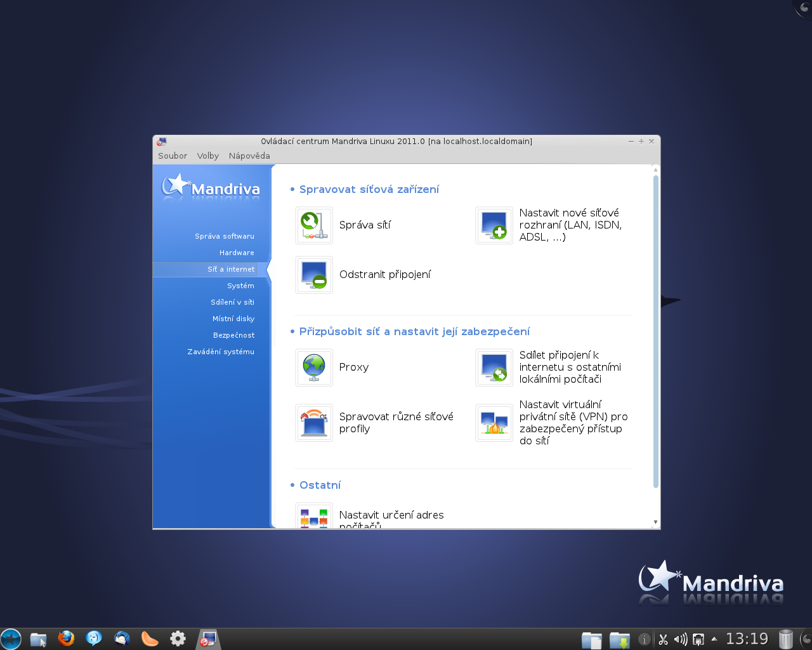
Task: Open the clipboard scissors tray icon
Action: (663, 639)
